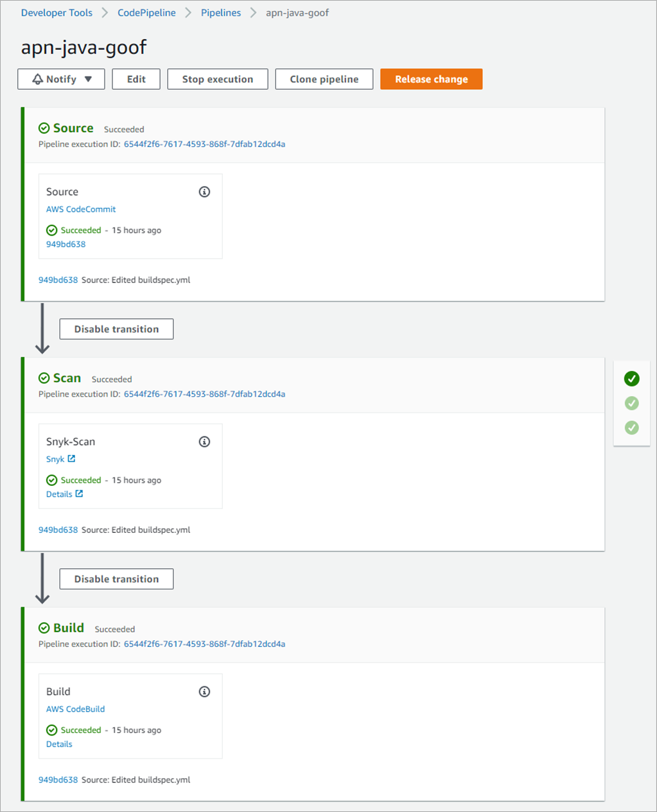Click external link icon beside Scan Details
This screenshot has width=657, height=812.
click(x=79, y=494)
